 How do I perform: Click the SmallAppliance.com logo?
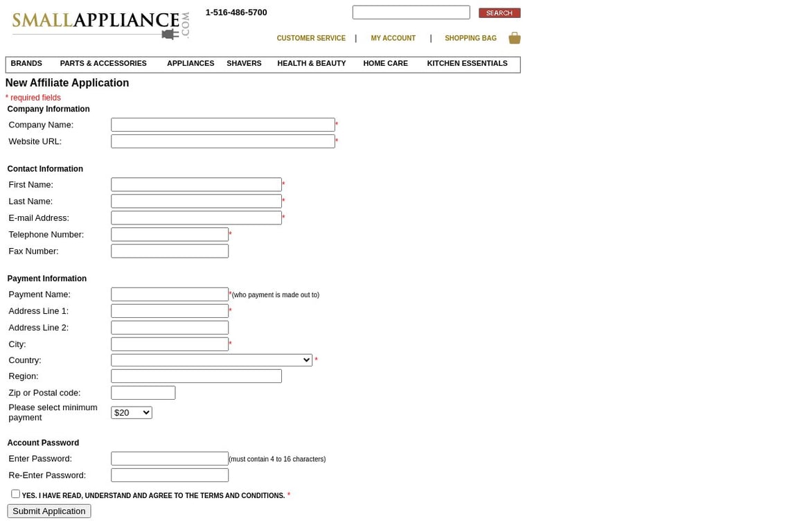100,26
